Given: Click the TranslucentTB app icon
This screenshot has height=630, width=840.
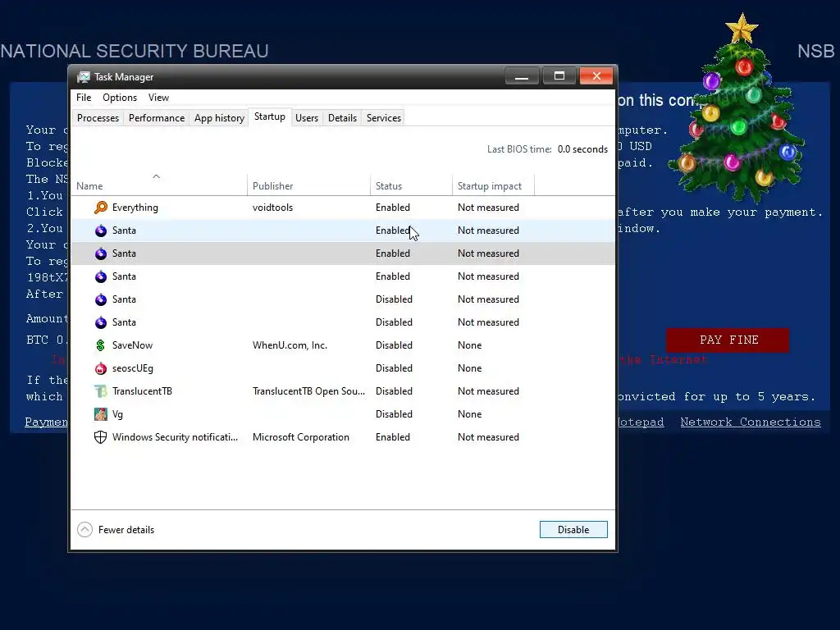Looking at the screenshot, I should 101,391.
